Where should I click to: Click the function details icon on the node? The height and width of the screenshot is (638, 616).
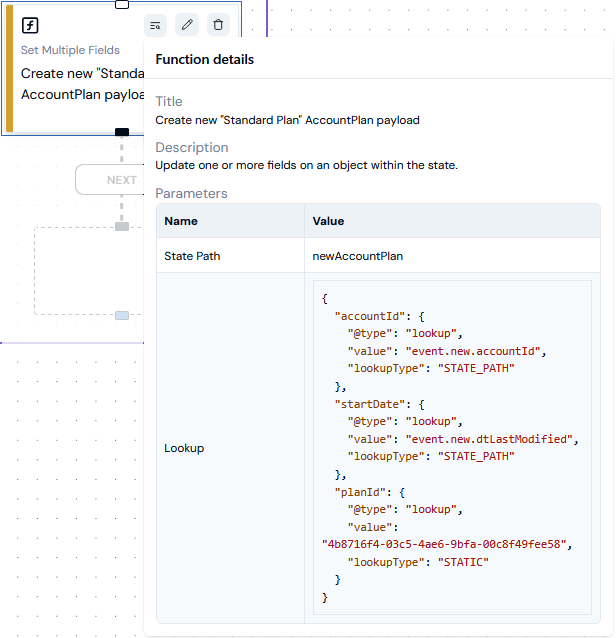tap(155, 26)
